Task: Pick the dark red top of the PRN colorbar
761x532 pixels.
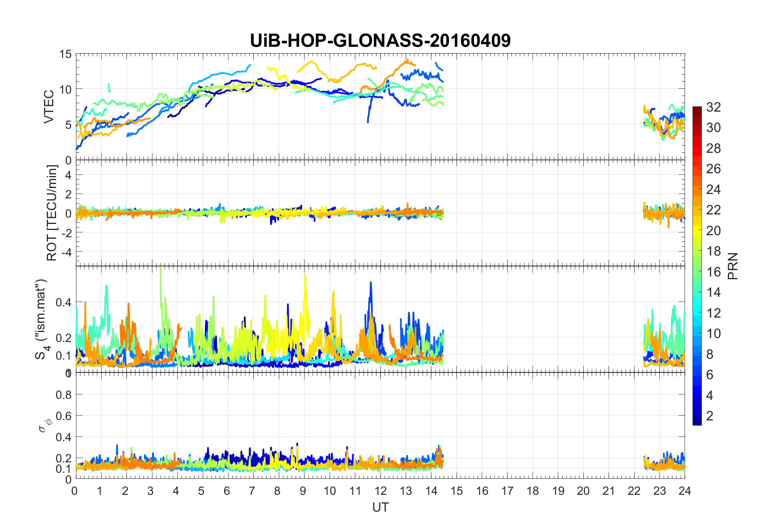Action: [697, 111]
